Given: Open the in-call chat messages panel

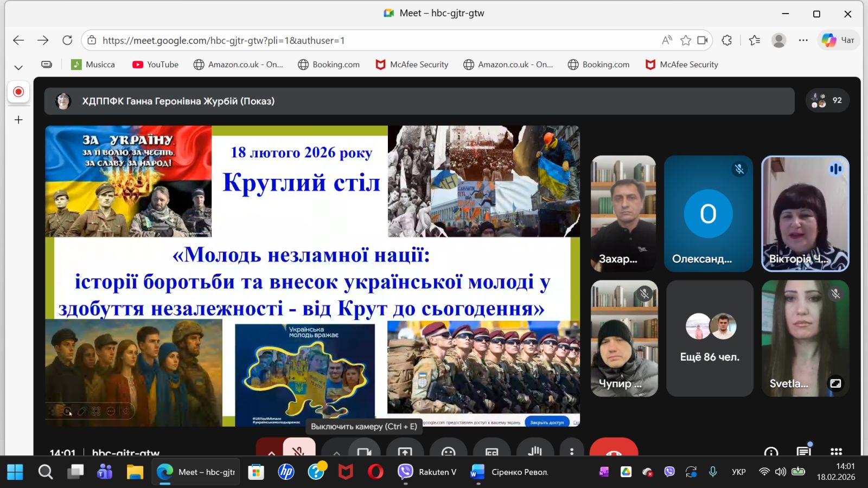Looking at the screenshot, I should pyautogui.click(x=803, y=452).
